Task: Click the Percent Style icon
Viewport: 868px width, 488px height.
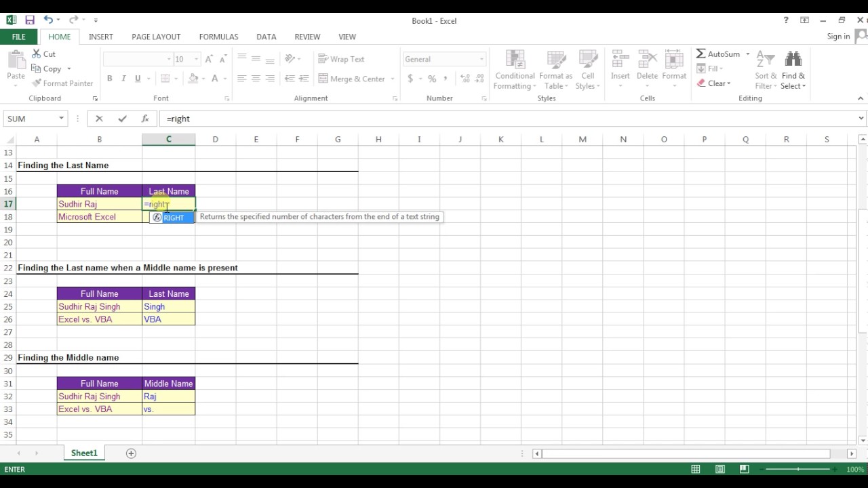Action: coord(432,79)
